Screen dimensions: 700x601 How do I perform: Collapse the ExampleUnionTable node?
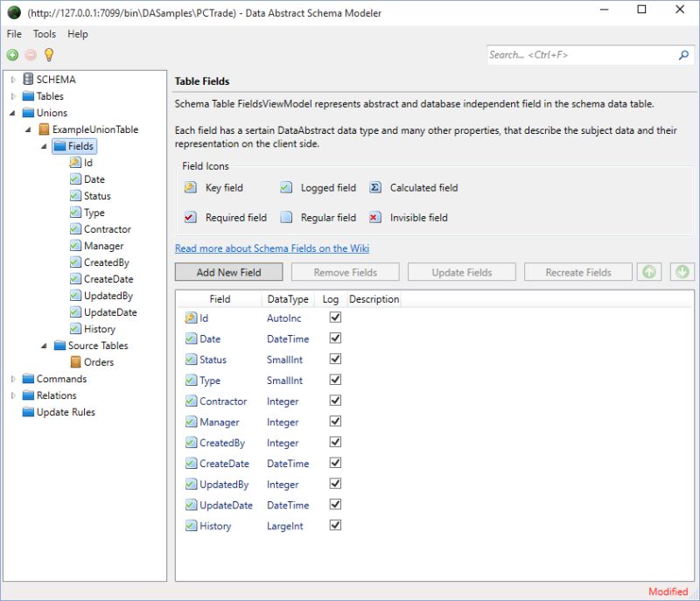[29, 129]
